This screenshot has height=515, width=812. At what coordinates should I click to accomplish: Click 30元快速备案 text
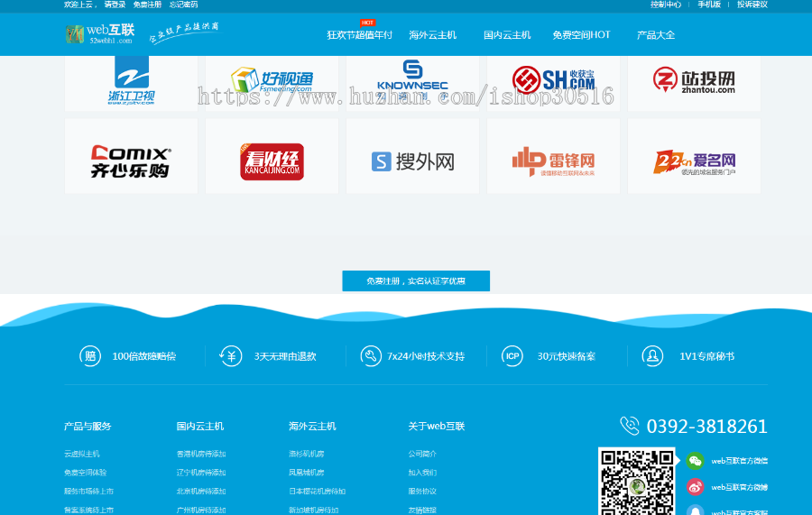[566, 356]
